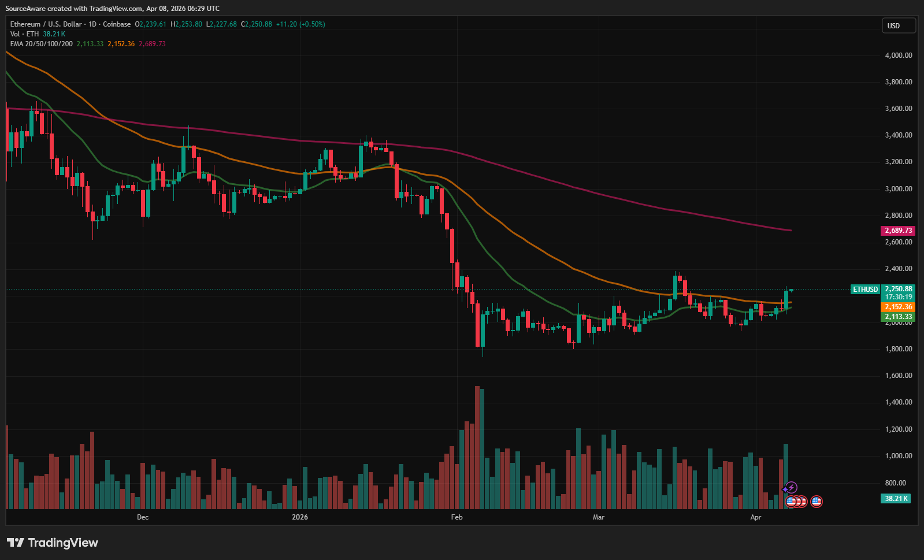This screenshot has height=560, width=924.
Task: Click the 38.21K volume value in the legend
Action: 54,34
